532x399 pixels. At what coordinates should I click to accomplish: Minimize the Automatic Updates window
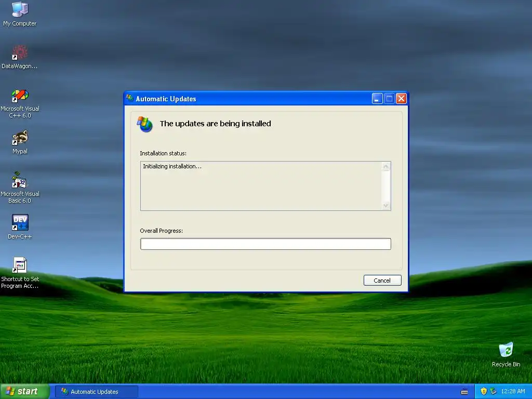pos(377,98)
